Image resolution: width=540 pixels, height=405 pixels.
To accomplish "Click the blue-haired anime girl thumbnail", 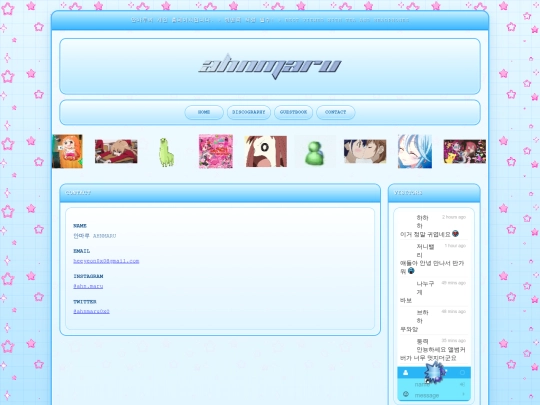I will tap(415, 152).
